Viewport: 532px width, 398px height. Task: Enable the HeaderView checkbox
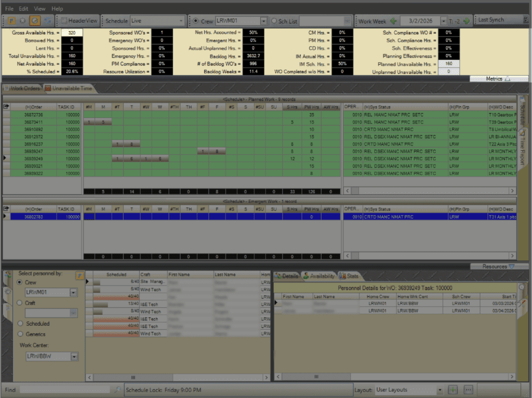click(64, 21)
